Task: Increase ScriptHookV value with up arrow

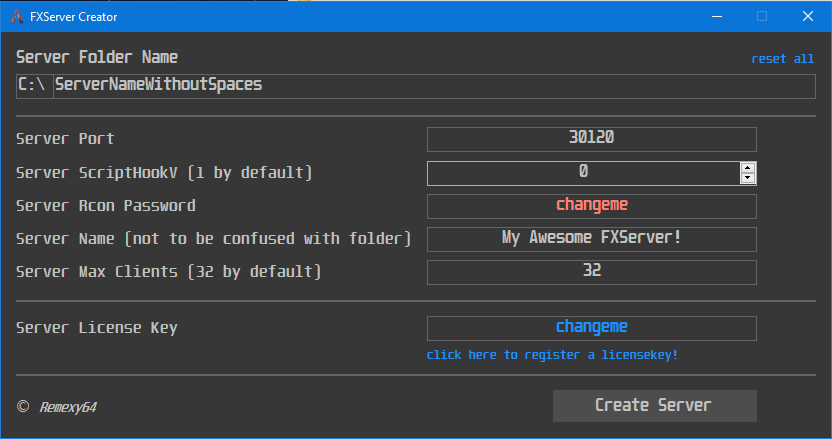Action: click(748, 168)
